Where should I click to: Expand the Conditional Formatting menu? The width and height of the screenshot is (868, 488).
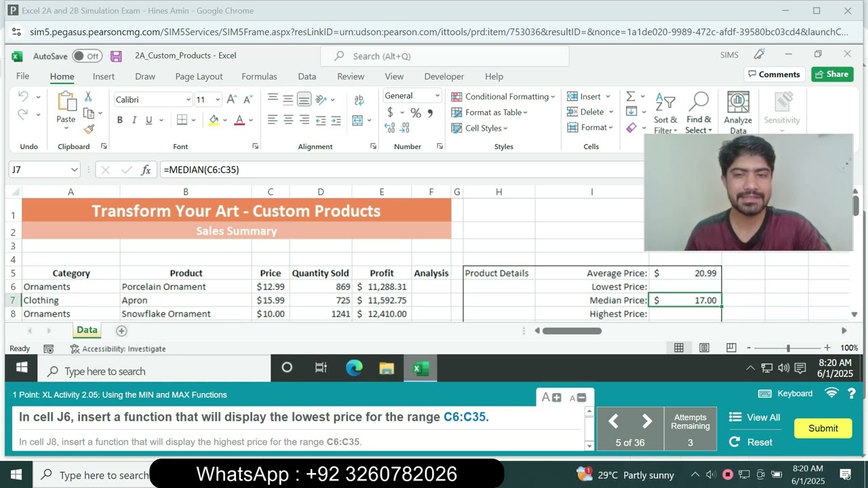503,96
